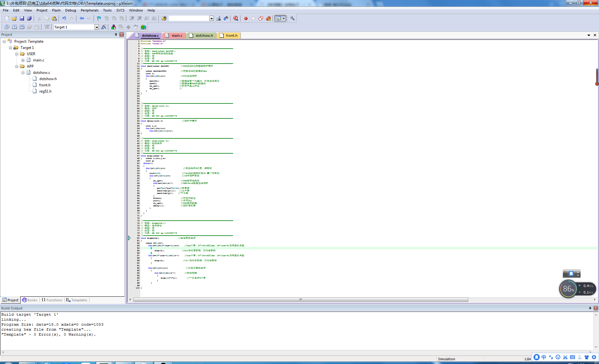
Task: Open the Project menu
Action: [42, 10]
